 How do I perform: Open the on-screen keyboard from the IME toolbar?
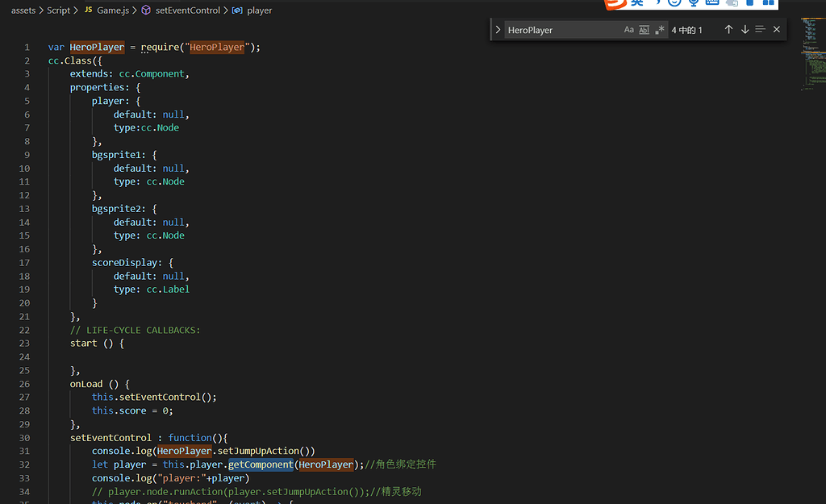(x=713, y=3)
